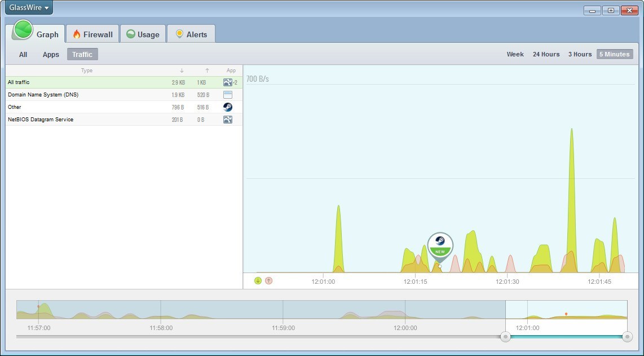Sort traffic list by download column

point(181,71)
